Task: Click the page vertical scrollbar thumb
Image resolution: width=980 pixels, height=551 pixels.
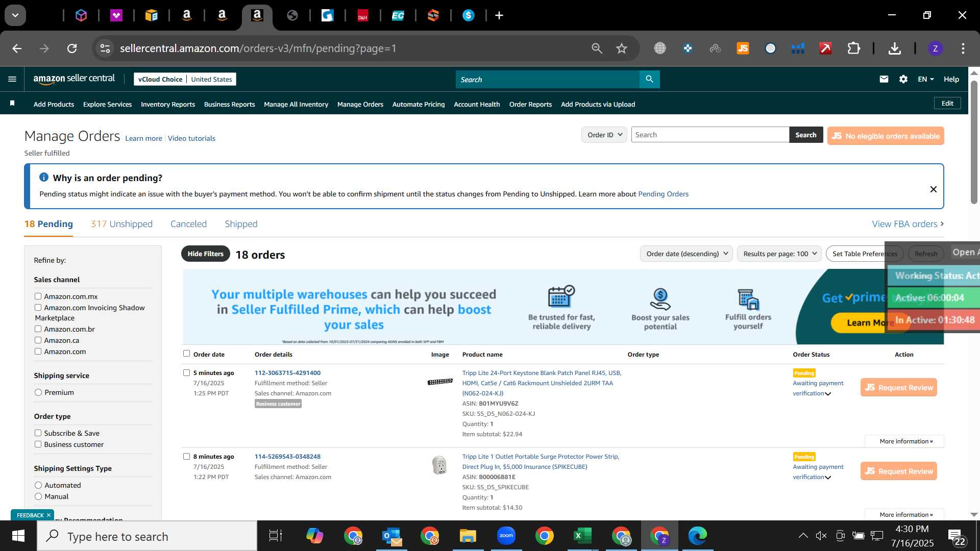Action: point(974,142)
